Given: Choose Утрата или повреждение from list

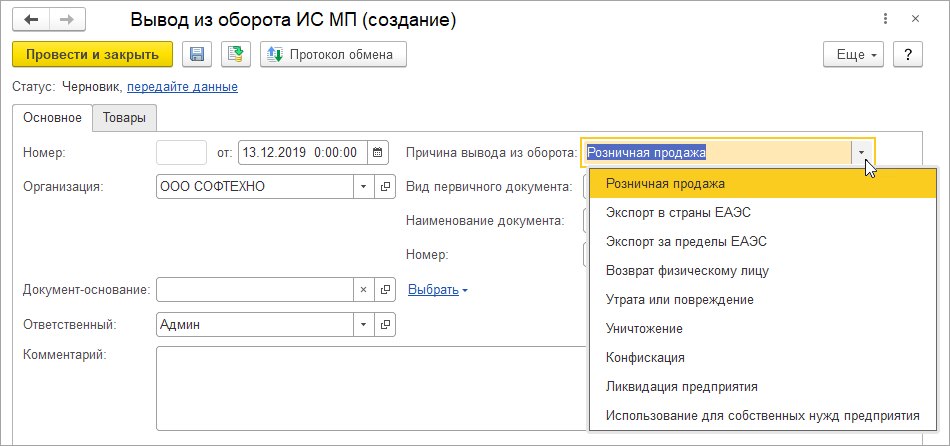Looking at the screenshot, I should tap(680, 299).
